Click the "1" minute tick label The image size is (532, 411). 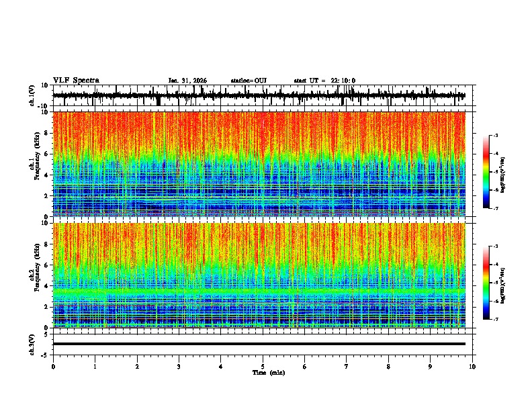[x=95, y=367]
